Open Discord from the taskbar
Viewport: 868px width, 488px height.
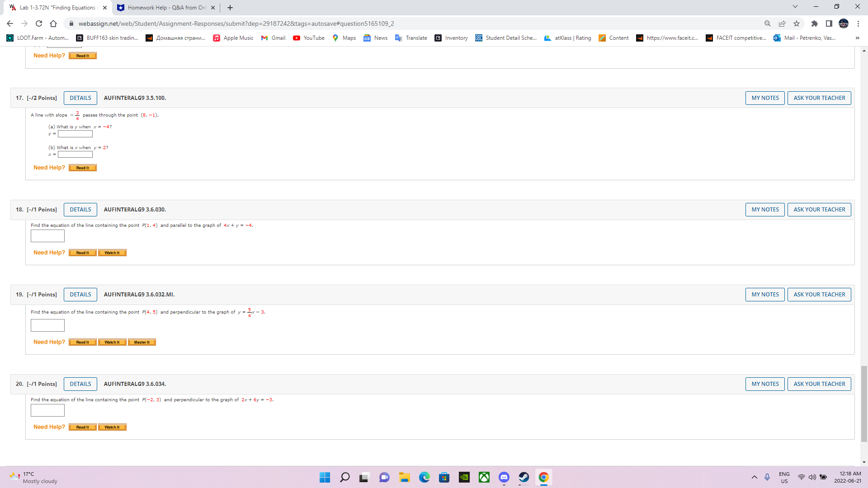point(504,477)
